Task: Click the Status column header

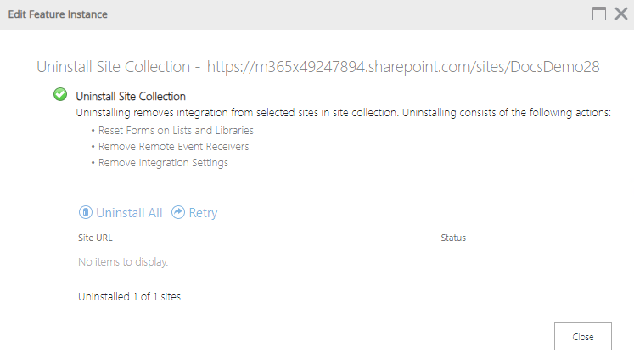Action: pyautogui.click(x=453, y=238)
